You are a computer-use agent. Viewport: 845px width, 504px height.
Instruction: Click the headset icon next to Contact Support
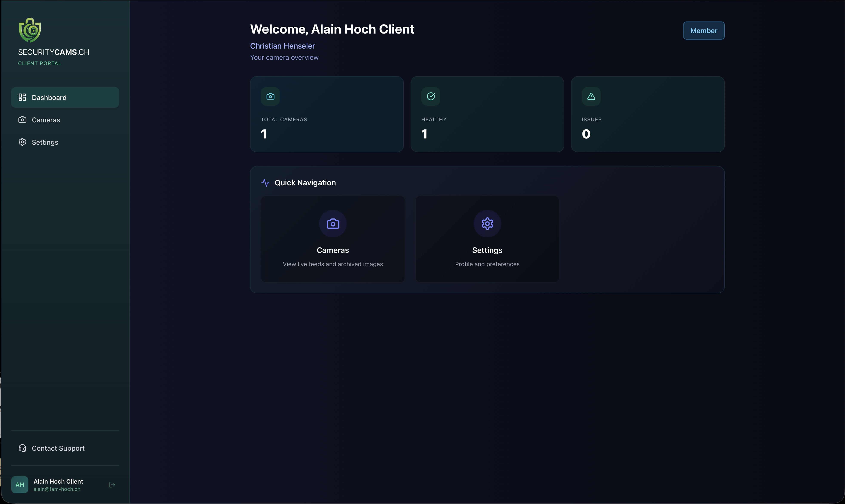[x=22, y=448]
